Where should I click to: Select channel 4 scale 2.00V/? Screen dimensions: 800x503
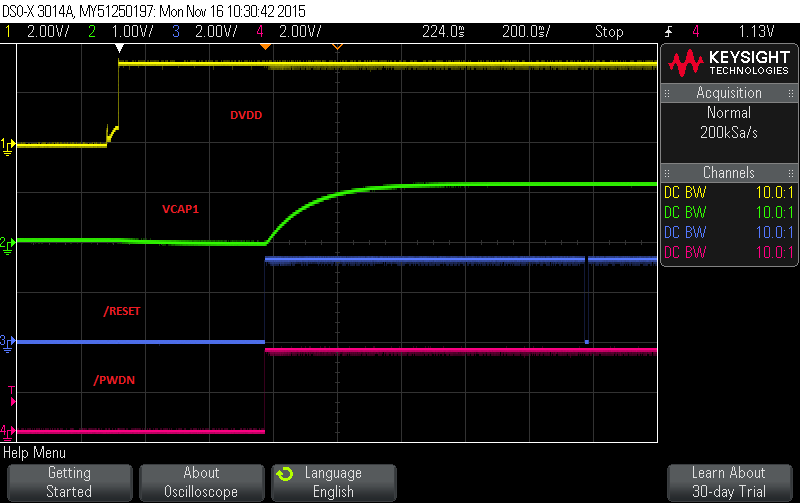point(300,32)
